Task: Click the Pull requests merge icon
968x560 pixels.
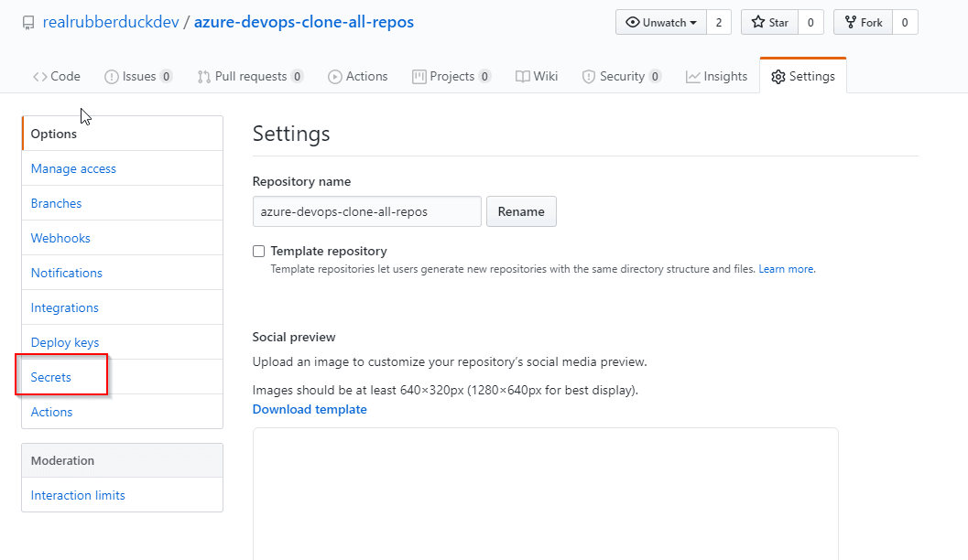Action: coord(203,77)
